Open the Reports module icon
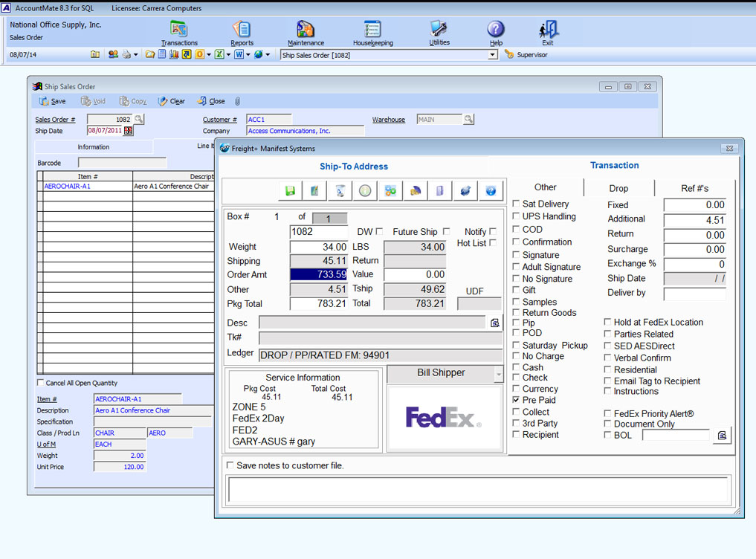Image resolution: width=756 pixels, height=559 pixels. pyautogui.click(x=242, y=29)
